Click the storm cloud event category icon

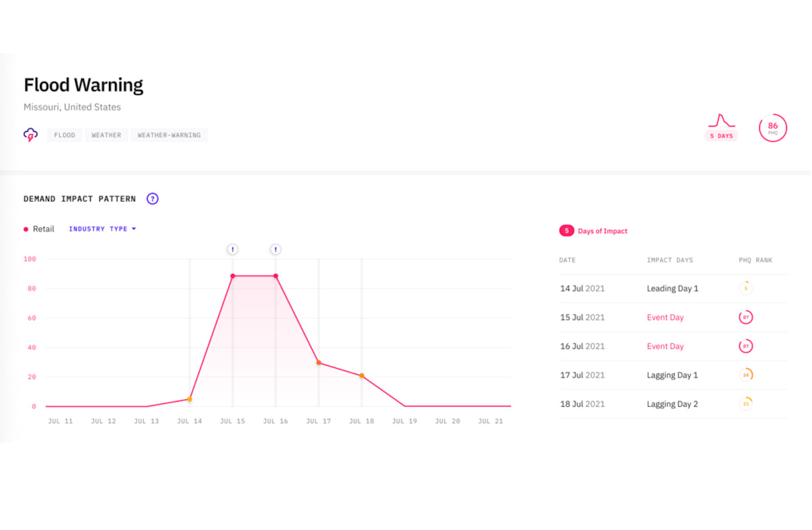pos(30,134)
